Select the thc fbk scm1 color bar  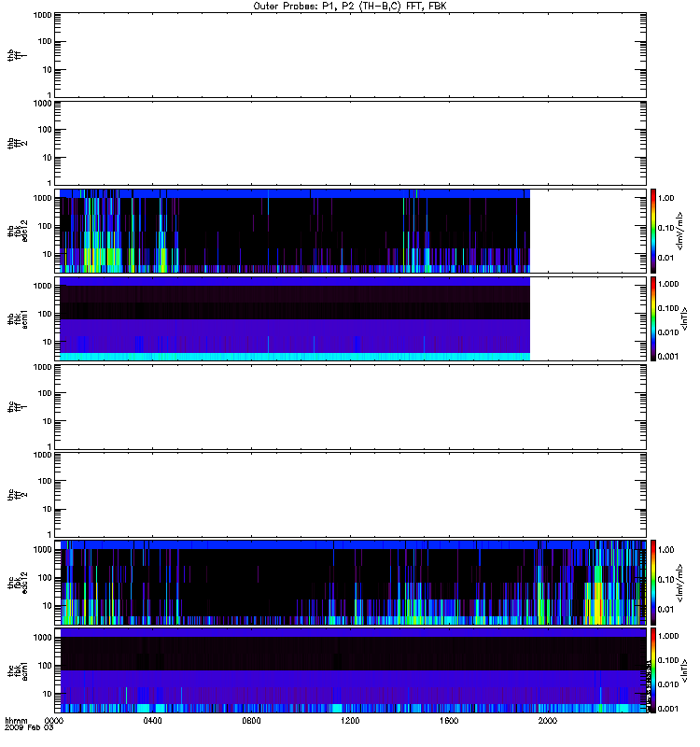[x=653, y=670]
